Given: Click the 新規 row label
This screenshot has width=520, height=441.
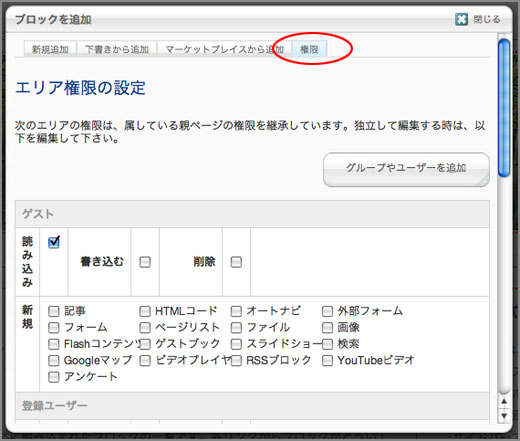Looking at the screenshot, I should pos(27,317).
